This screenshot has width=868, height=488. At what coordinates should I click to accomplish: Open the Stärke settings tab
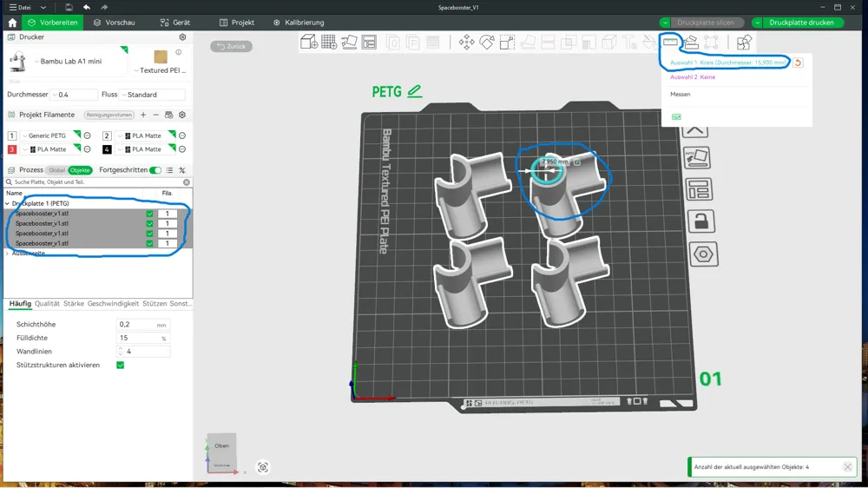tap(74, 304)
